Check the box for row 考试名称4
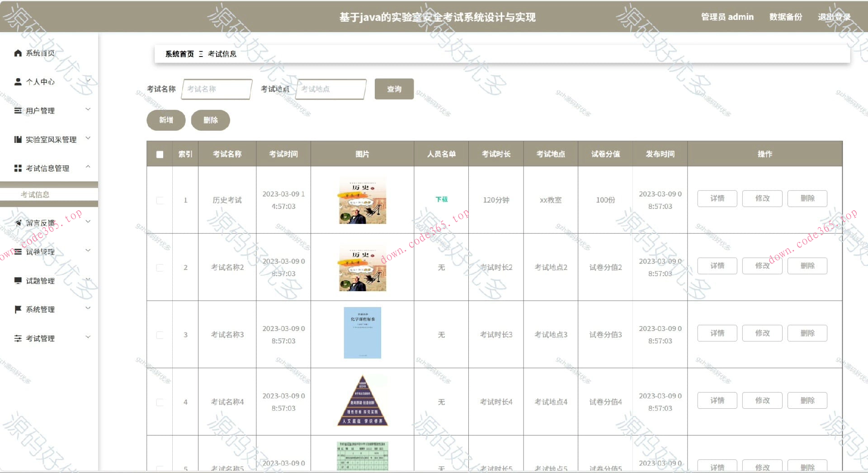868x473 pixels. click(x=160, y=402)
